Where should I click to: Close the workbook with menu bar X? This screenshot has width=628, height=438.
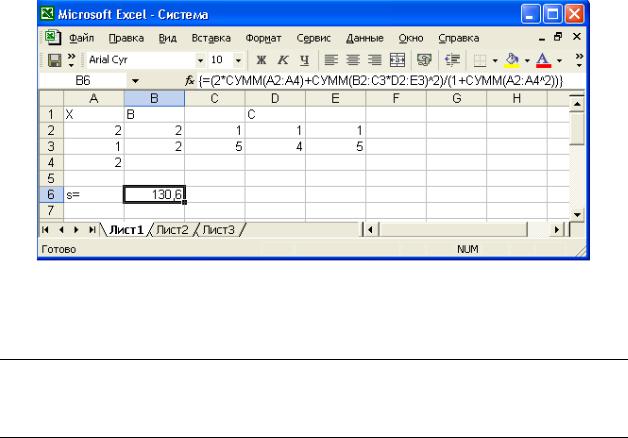tap(577, 37)
